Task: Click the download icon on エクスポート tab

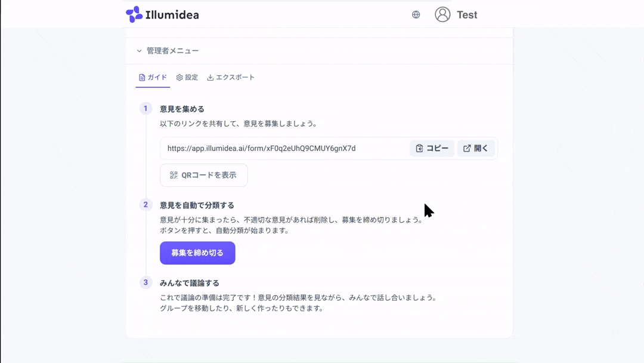Action: [x=210, y=78]
